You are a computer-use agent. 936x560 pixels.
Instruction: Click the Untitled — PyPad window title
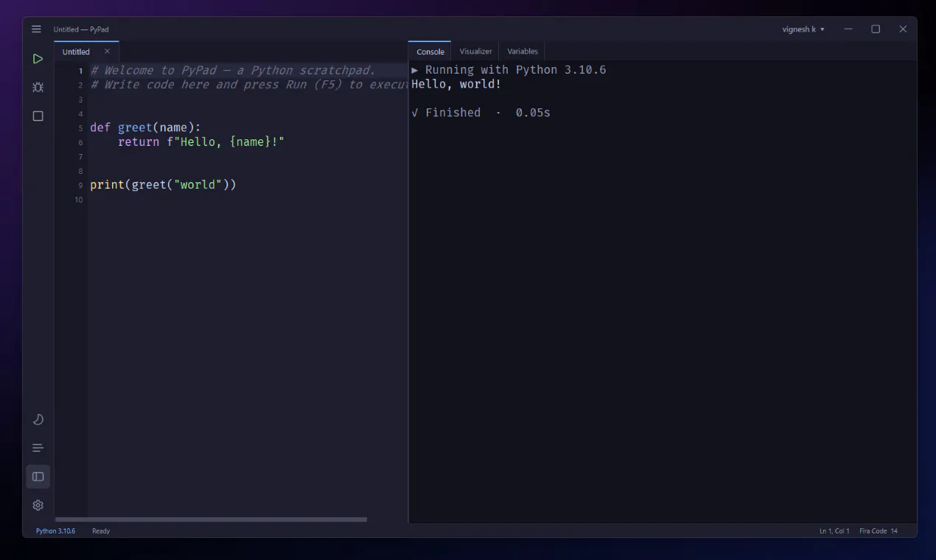click(81, 29)
